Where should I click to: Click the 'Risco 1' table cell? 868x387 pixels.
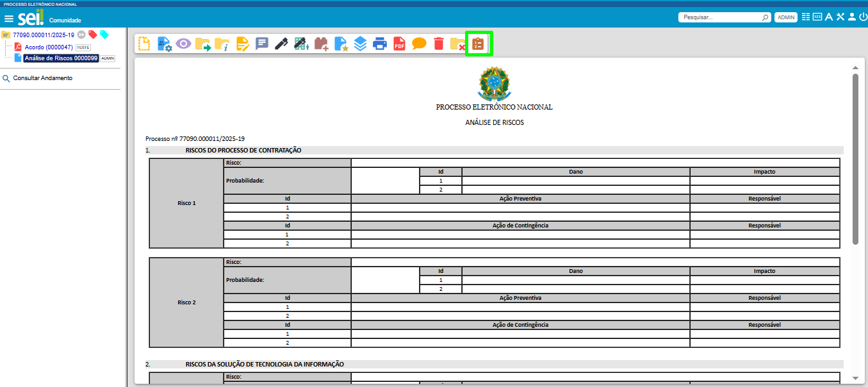point(186,203)
